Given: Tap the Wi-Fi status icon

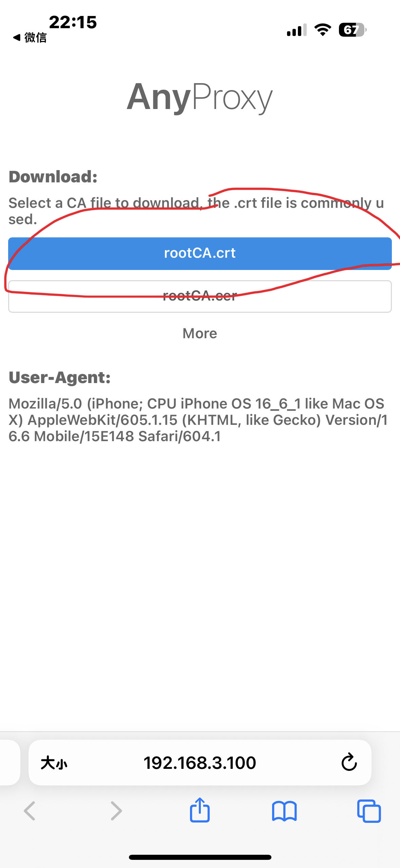Looking at the screenshot, I should pos(323,30).
